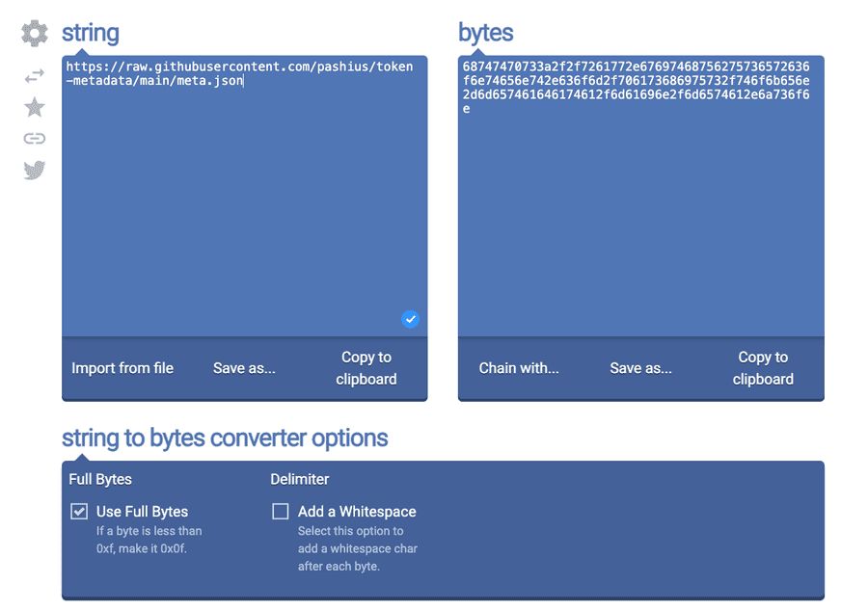Click the string panel heading
Screen dimensions: 868x611
91,33
